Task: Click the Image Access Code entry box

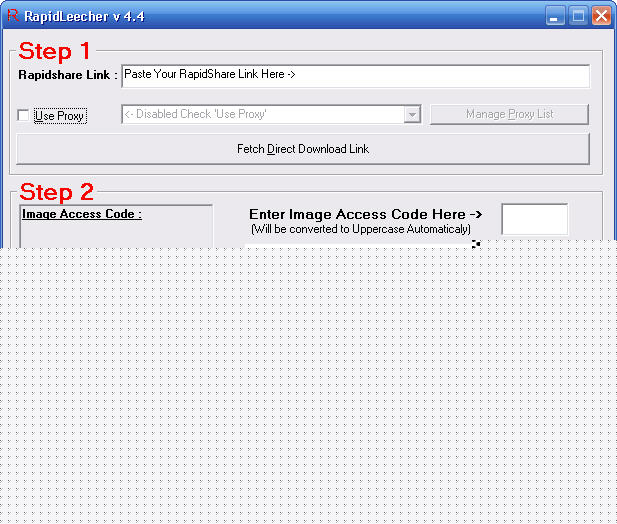Action: pyautogui.click(x=535, y=220)
